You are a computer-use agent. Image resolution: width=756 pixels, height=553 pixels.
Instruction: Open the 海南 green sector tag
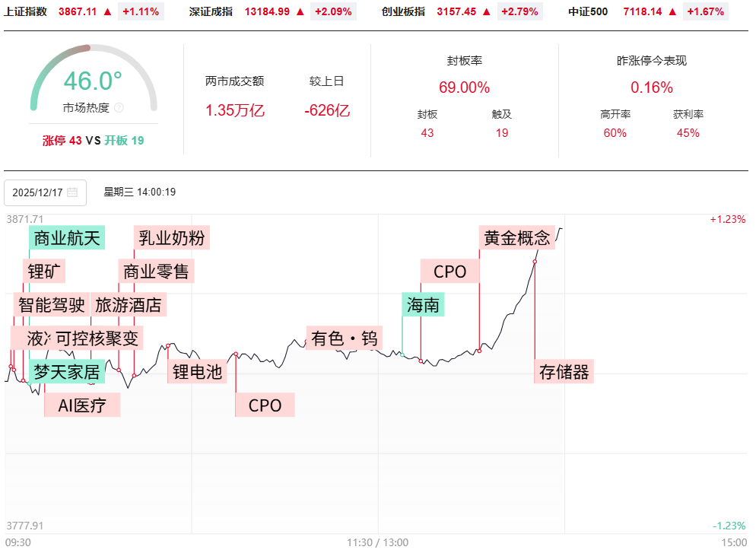point(423,306)
